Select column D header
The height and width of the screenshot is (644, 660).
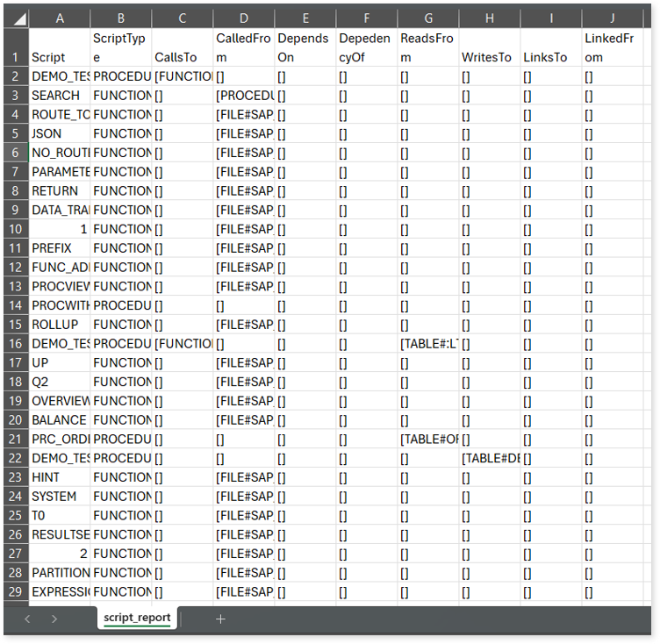[243, 17]
